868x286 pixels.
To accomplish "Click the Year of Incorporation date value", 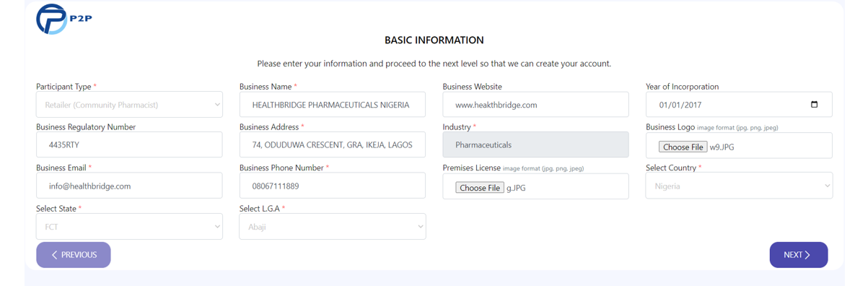I will 680,105.
